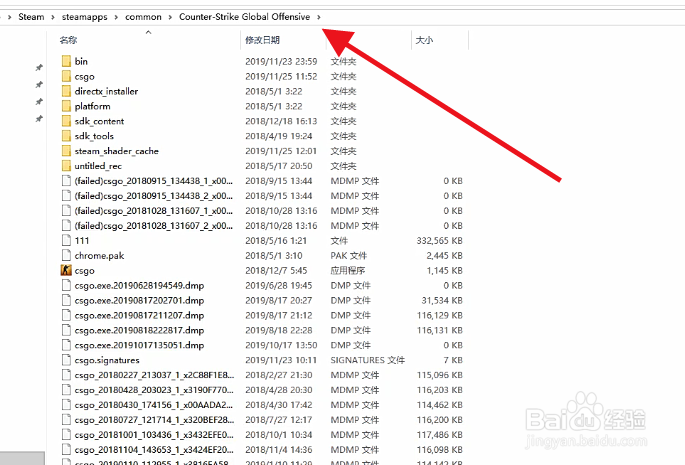The width and height of the screenshot is (685, 465).
Task: Click the size 31,534 KB entry
Action: point(442,300)
